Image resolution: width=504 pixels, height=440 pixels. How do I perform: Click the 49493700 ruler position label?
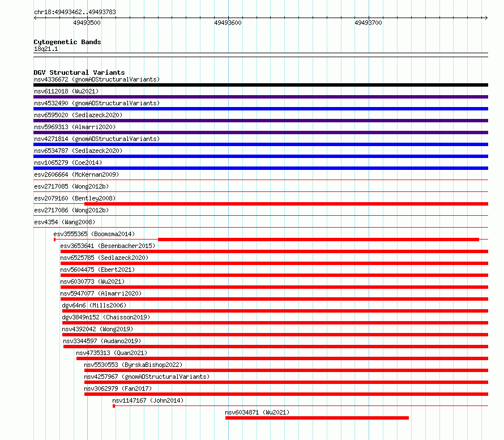368,23
